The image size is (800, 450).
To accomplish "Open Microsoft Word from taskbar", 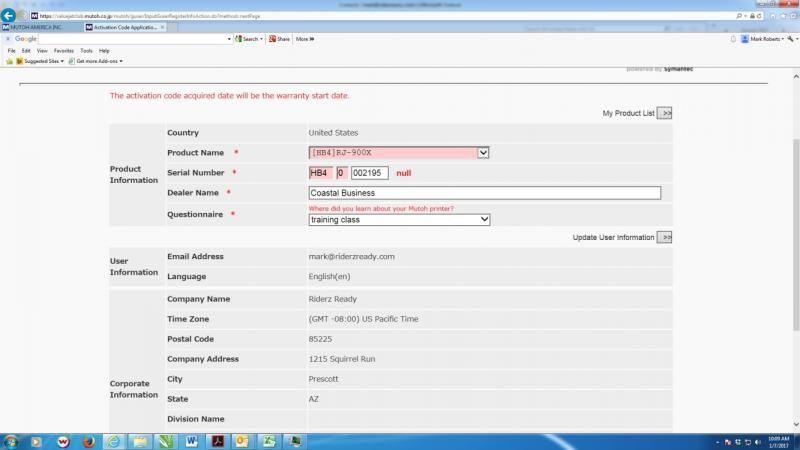I will 192,441.
